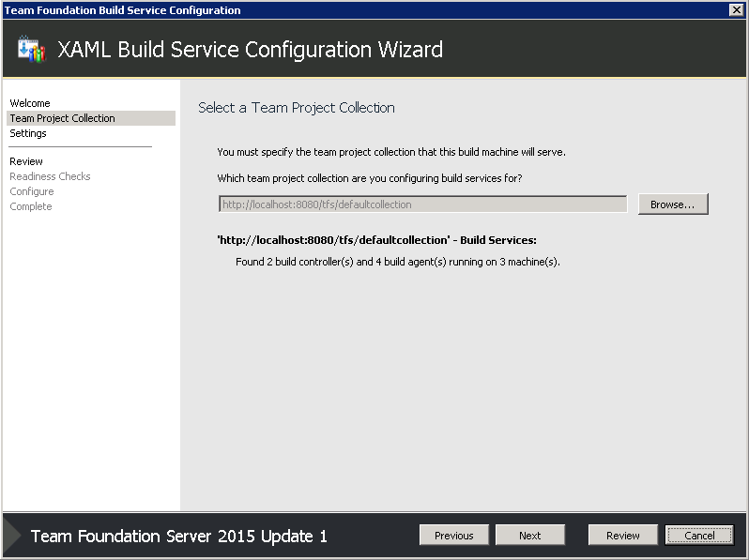This screenshot has height=560, width=749.
Task: Click the 'Select a Team Project Collection' heading
Action: tap(297, 108)
